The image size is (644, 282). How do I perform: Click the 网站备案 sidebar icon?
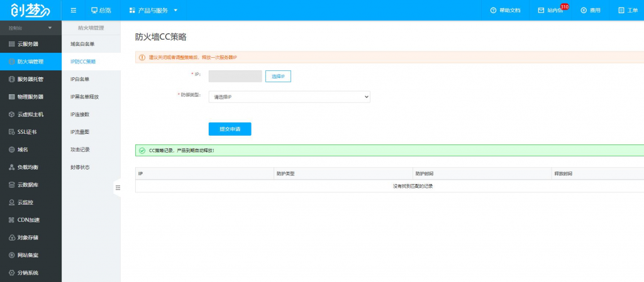click(x=11, y=256)
